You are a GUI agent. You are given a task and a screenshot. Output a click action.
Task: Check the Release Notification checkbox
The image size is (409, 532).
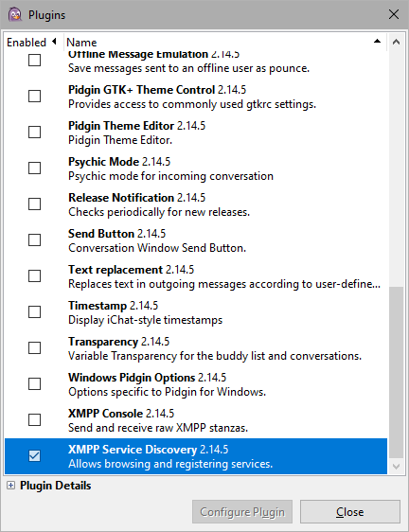tap(34, 204)
